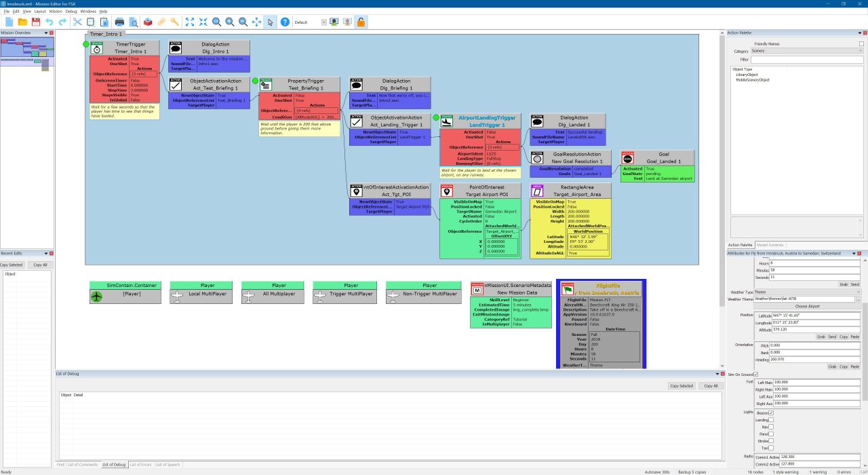Image resolution: width=868 pixels, height=475 pixels.
Task: Open the Debug menu
Action: click(71, 12)
